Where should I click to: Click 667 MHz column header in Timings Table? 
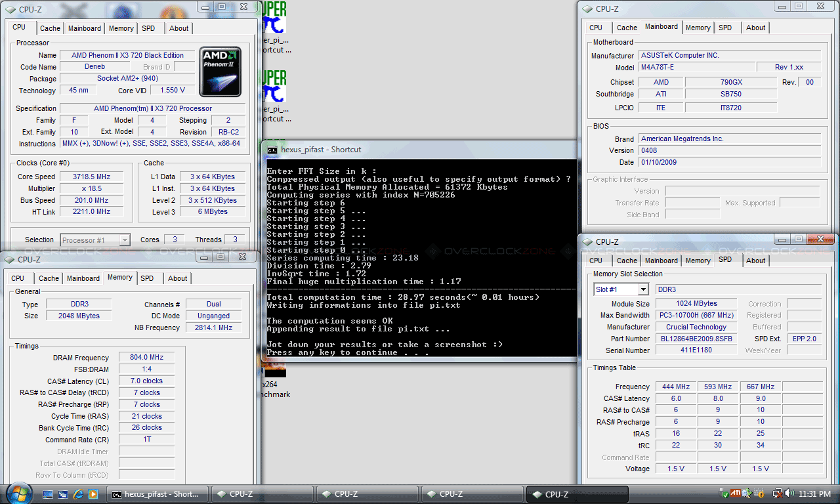(x=761, y=387)
